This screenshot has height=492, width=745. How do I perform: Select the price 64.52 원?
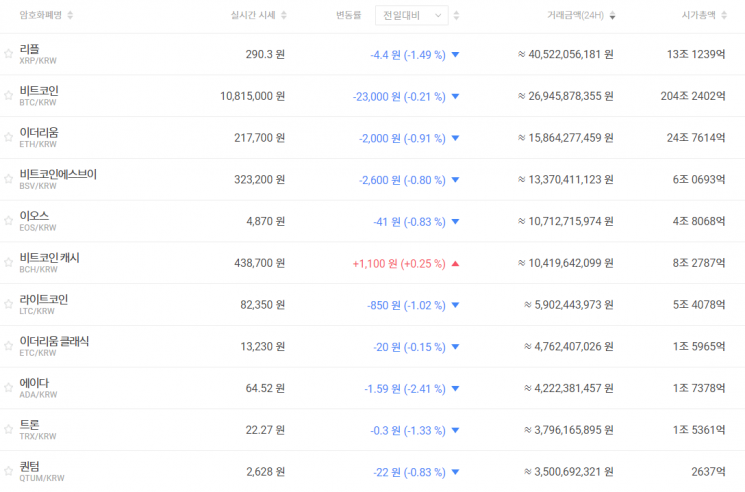pos(265,388)
